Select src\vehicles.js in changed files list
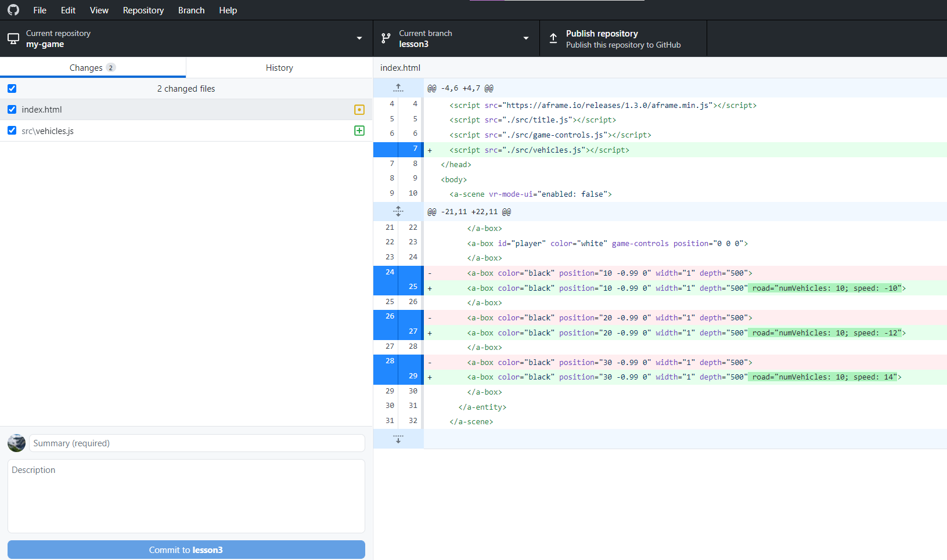The height and width of the screenshot is (560, 947). pos(186,131)
